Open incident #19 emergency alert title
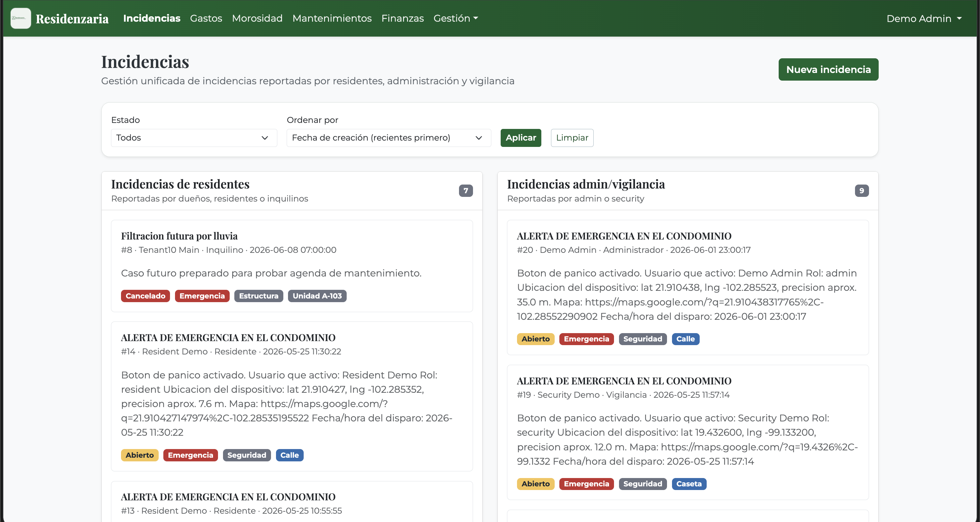Screen dimensions: 980x522 click(x=624, y=380)
